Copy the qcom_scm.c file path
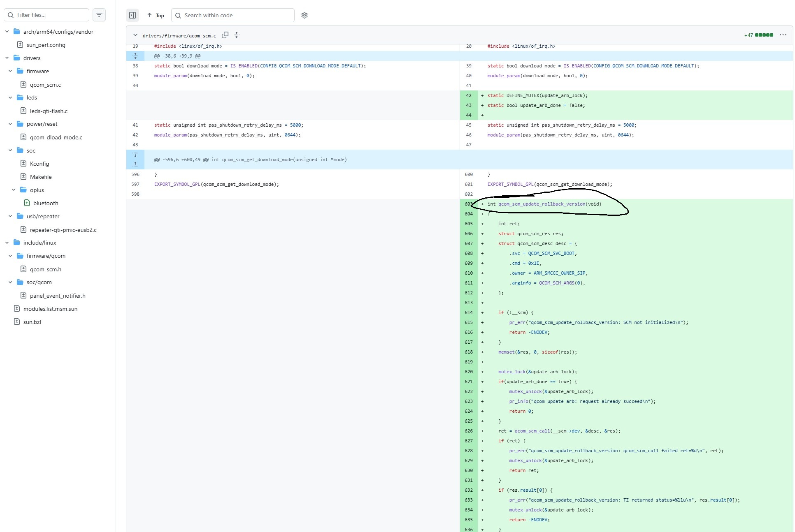The width and height of the screenshot is (795, 532). point(225,35)
